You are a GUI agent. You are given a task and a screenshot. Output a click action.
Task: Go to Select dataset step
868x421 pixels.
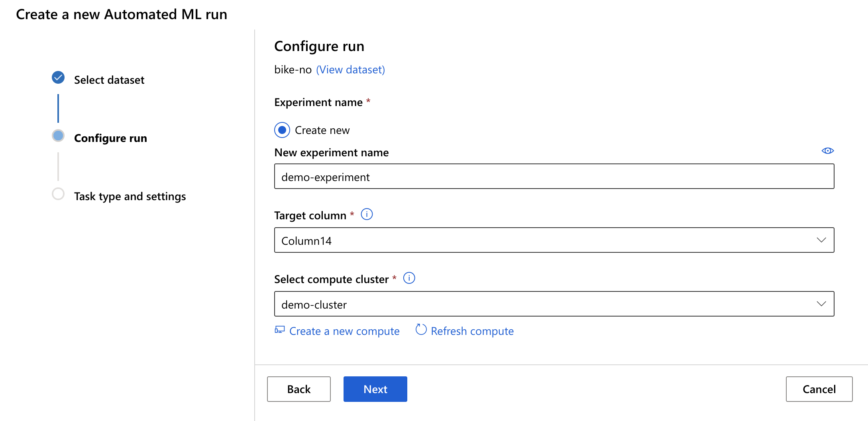coord(109,80)
